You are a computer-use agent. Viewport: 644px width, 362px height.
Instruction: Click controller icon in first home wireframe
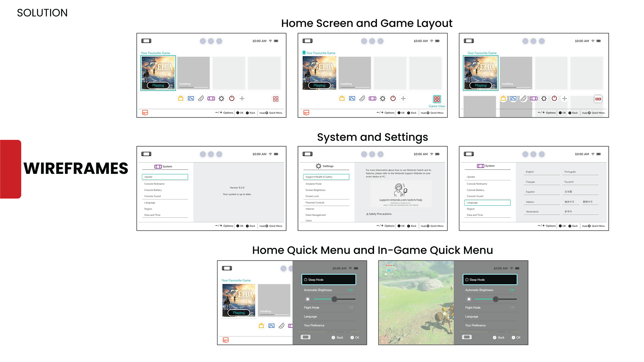[x=201, y=99]
